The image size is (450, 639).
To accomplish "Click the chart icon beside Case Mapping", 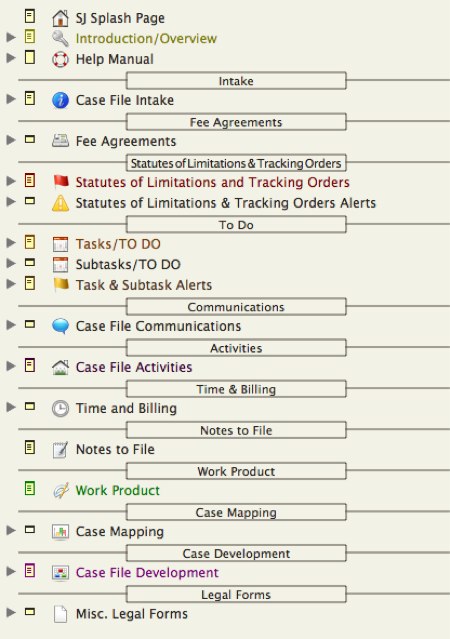I will pyautogui.click(x=60, y=531).
